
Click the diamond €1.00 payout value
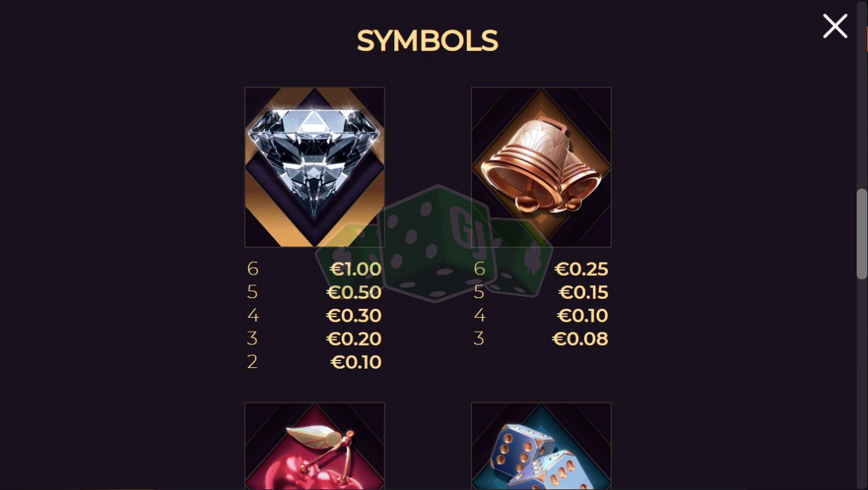pos(355,269)
